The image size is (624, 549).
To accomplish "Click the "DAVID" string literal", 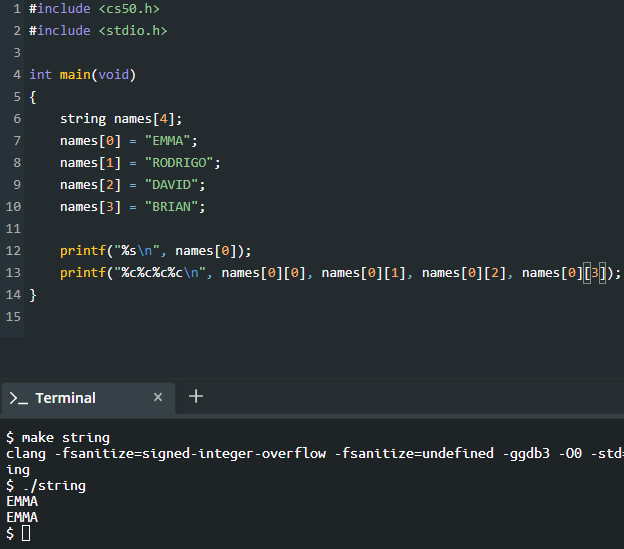I will tap(172, 185).
